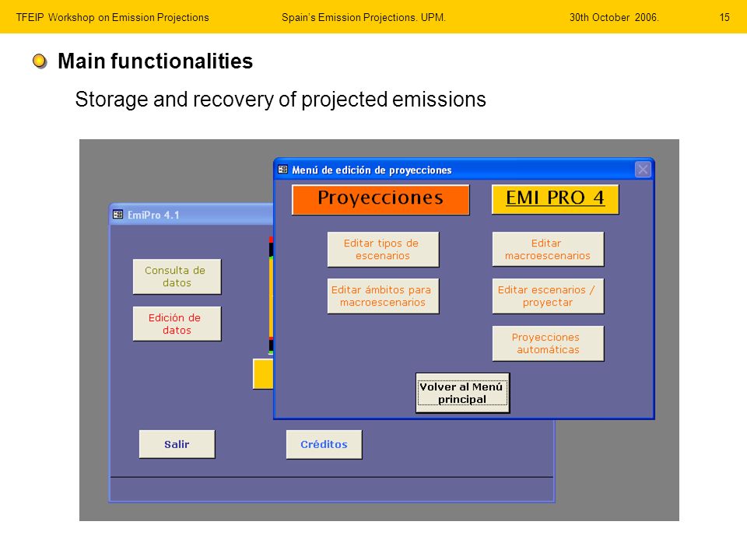
Task: Close the 'Menú de edición de proyecciones' dialog
Action: pyautogui.click(x=643, y=170)
